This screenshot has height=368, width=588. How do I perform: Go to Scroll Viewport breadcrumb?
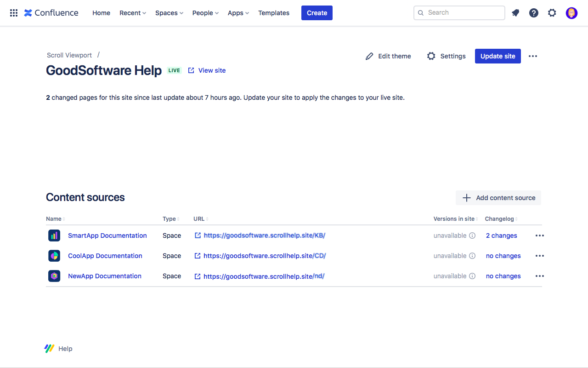(x=69, y=55)
